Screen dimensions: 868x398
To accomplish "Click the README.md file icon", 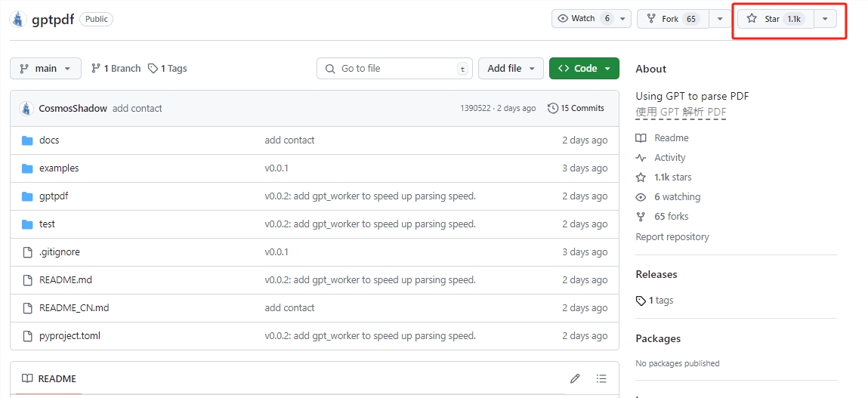I will [27, 280].
